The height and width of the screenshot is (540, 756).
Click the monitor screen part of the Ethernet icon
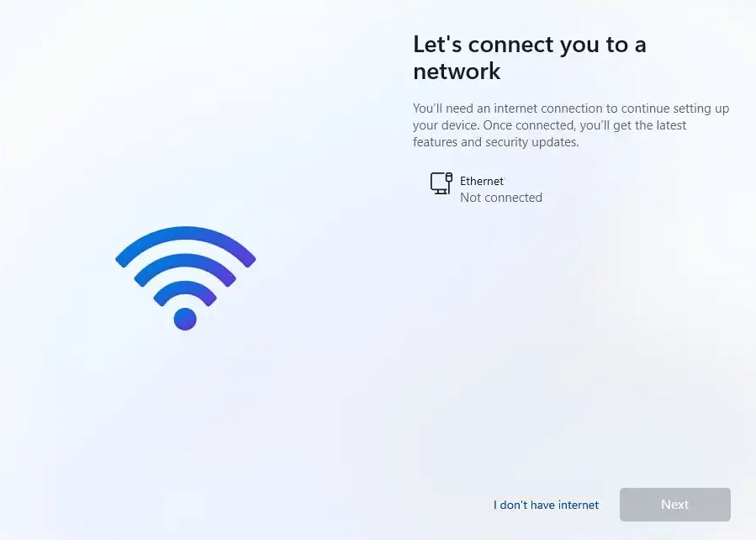click(438, 182)
